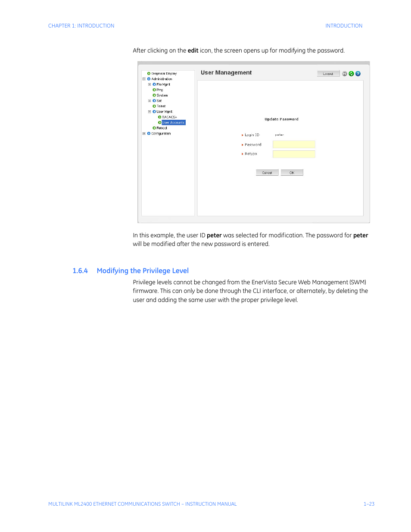Click the green icon beside TACACS+
This screenshot has height=532, width=411.
coord(159,117)
